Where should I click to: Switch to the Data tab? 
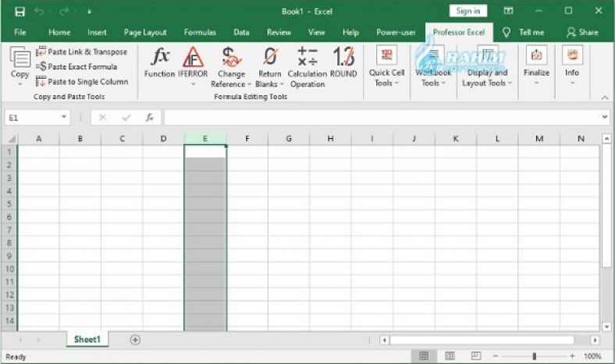(241, 33)
